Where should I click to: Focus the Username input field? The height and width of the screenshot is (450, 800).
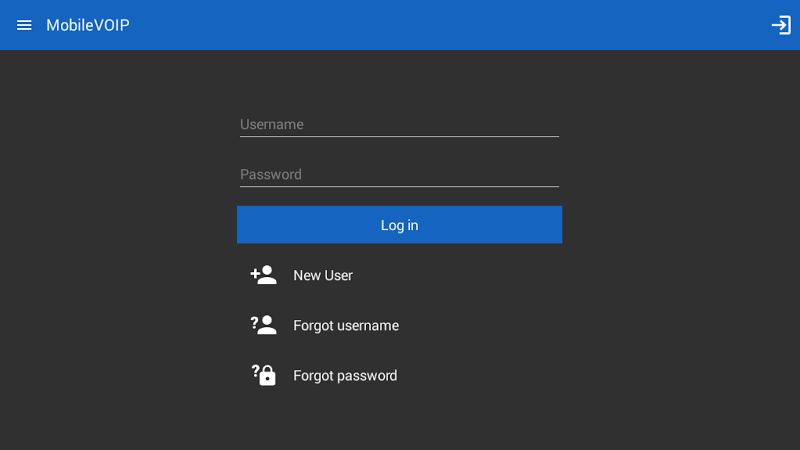[399, 124]
